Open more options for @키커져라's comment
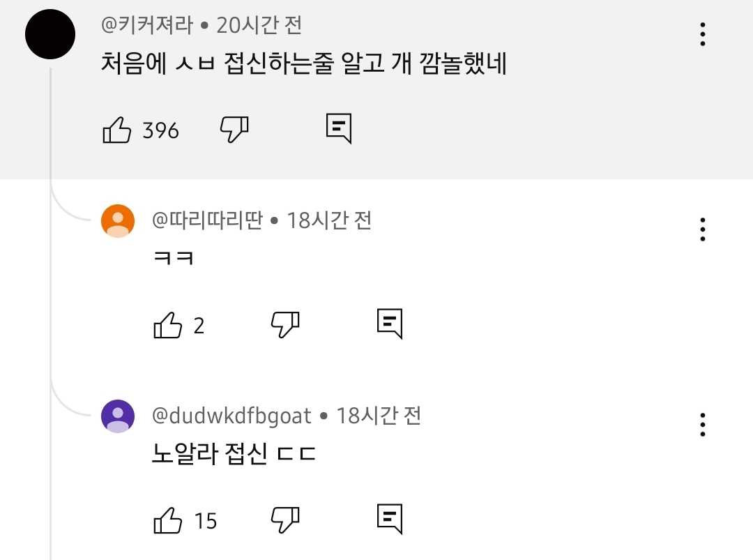753x560 pixels. (703, 34)
